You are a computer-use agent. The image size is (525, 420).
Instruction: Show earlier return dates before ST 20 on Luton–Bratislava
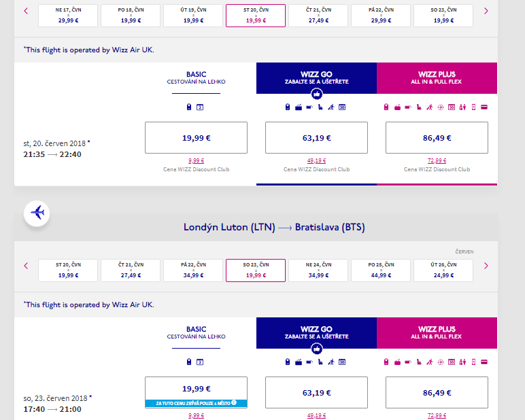[x=26, y=265]
